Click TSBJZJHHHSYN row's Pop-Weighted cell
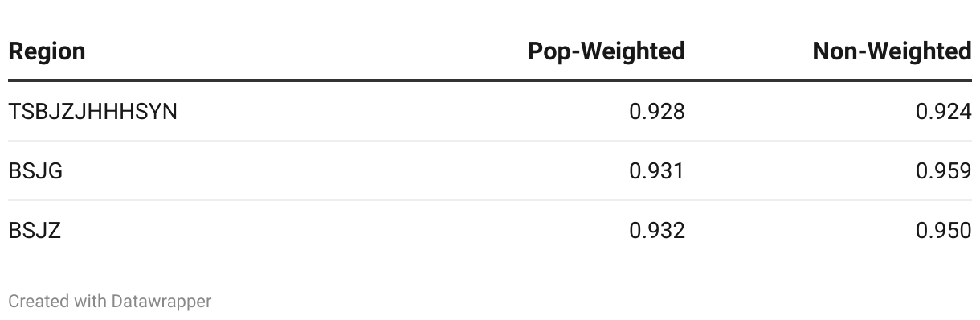Viewport: 980px width, 320px height. pyautogui.click(x=657, y=111)
